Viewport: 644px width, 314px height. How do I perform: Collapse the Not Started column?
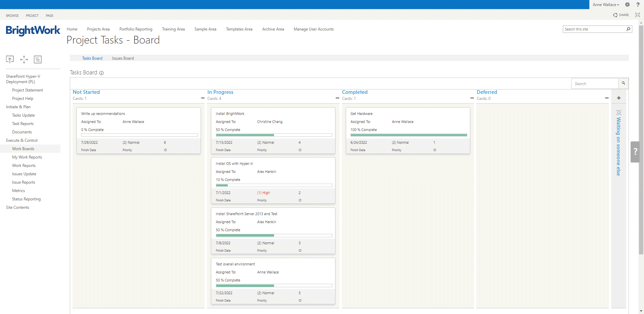click(203, 98)
